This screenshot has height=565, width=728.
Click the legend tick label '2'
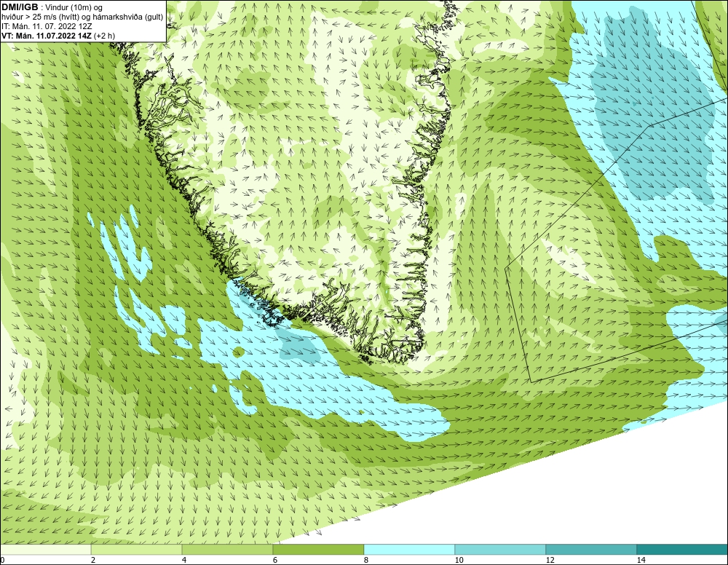(x=93, y=561)
